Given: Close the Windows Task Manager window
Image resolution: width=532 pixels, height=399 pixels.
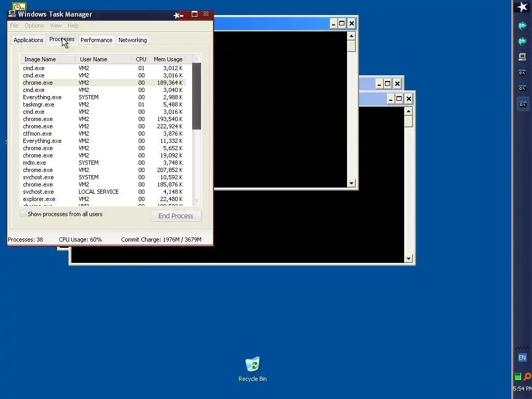Looking at the screenshot, I should (x=206, y=14).
